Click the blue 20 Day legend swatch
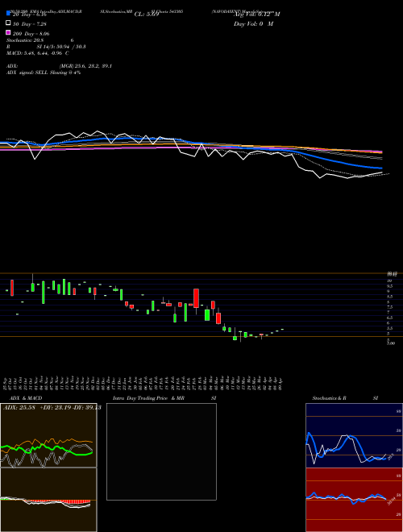403x532 pixels. 8,14
